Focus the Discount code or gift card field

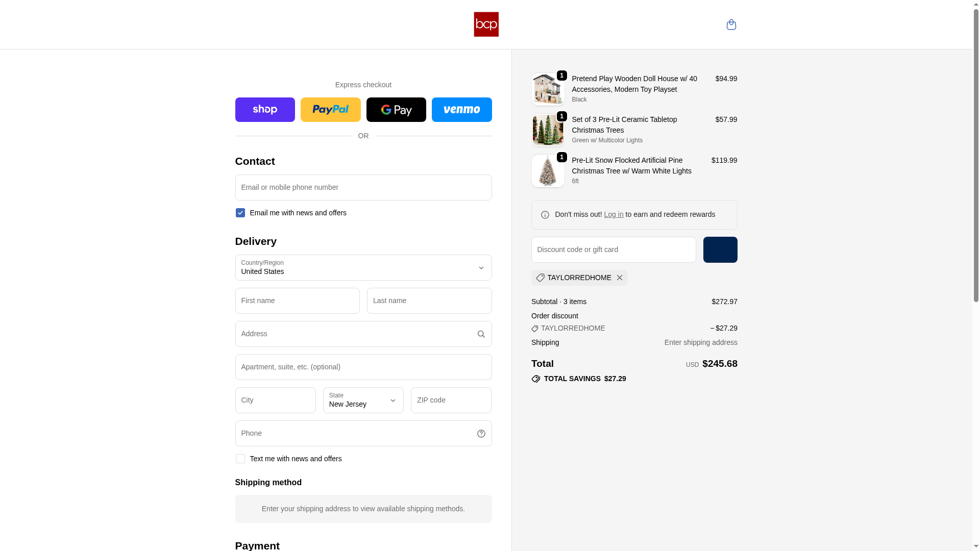click(x=613, y=250)
